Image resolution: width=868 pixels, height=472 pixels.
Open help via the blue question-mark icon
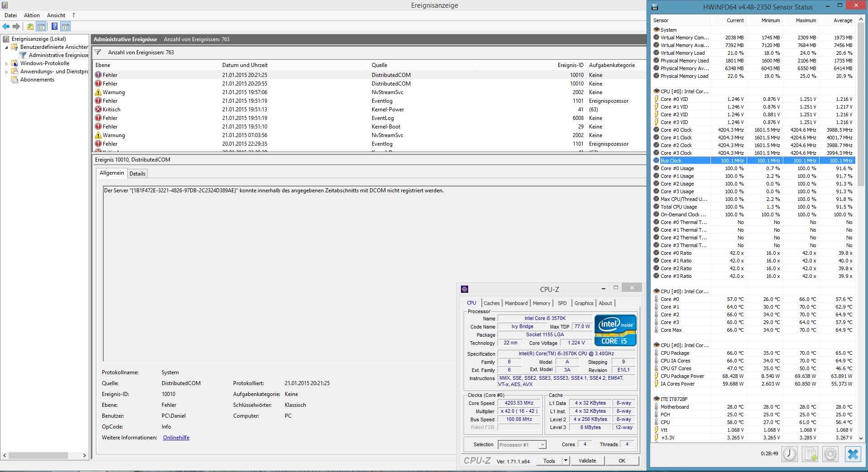tap(54, 27)
